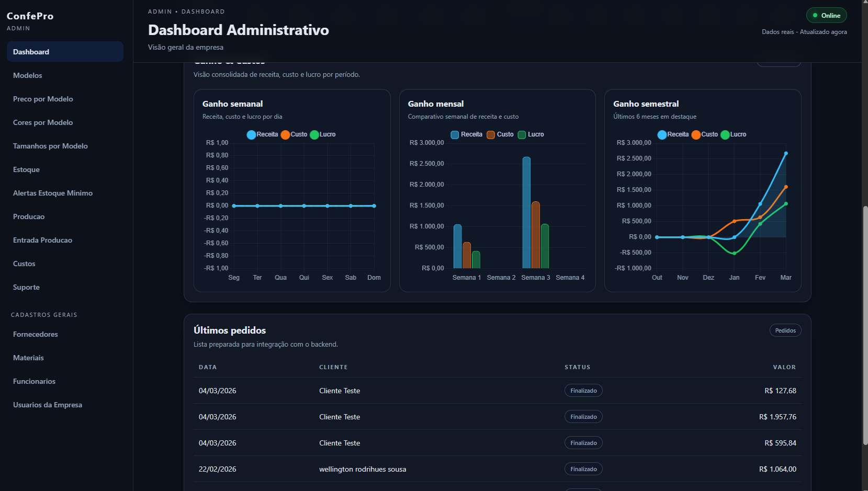Go to Producao page
Screen dimensions: 868x491
(65, 216)
